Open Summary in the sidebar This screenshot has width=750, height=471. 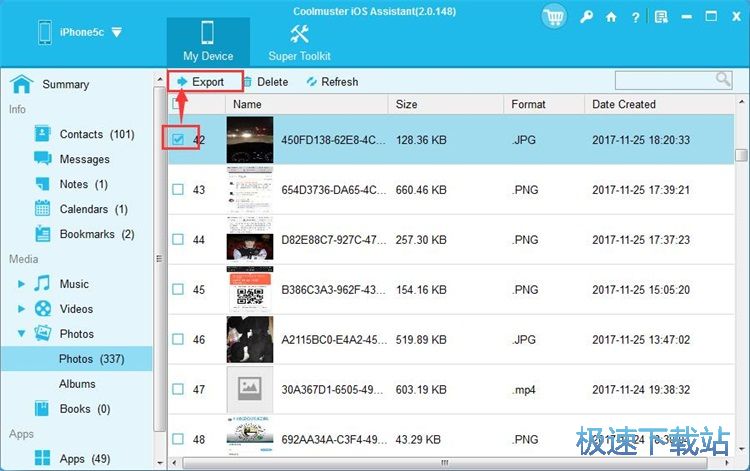66,84
